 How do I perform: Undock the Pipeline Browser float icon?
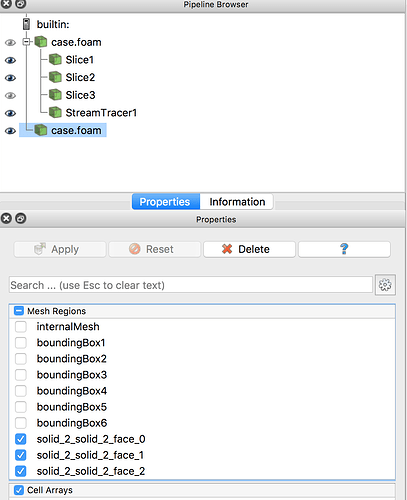21,4
